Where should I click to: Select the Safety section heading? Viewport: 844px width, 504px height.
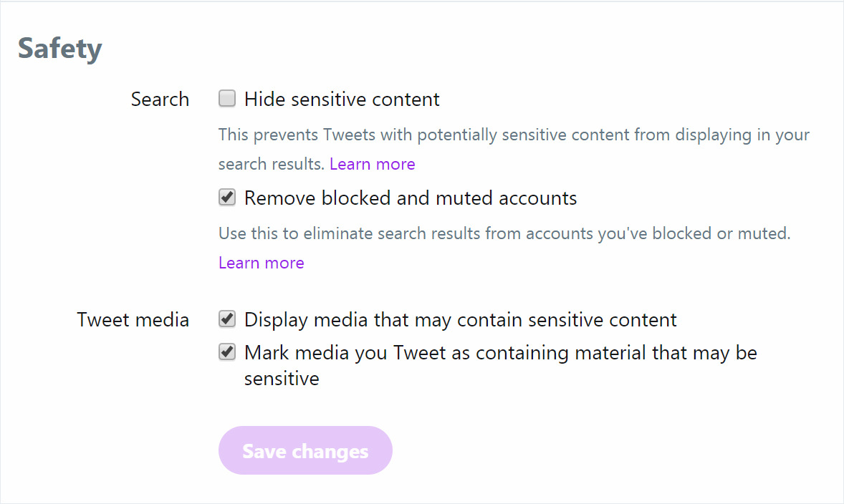click(x=59, y=49)
